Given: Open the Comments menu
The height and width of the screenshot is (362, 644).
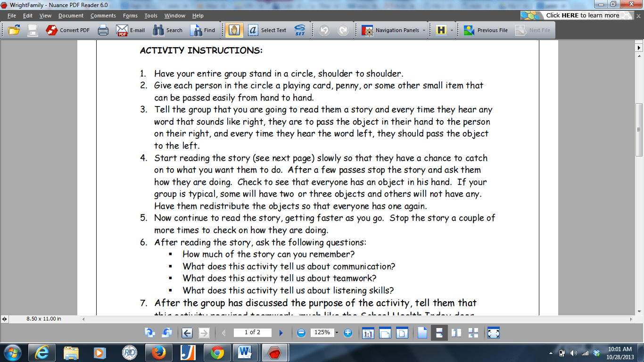Looking at the screenshot, I should [103, 16].
